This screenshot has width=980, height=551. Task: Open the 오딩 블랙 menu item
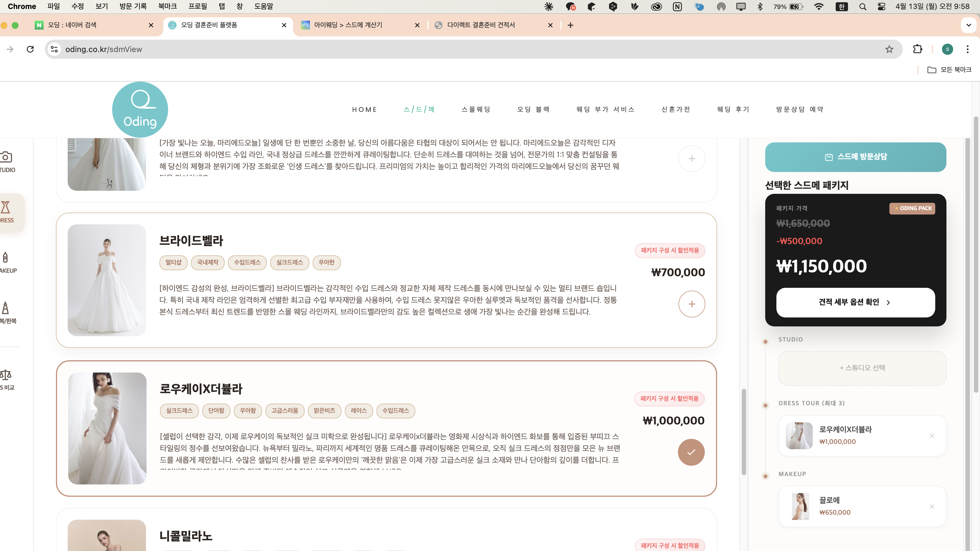click(x=533, y=109)
